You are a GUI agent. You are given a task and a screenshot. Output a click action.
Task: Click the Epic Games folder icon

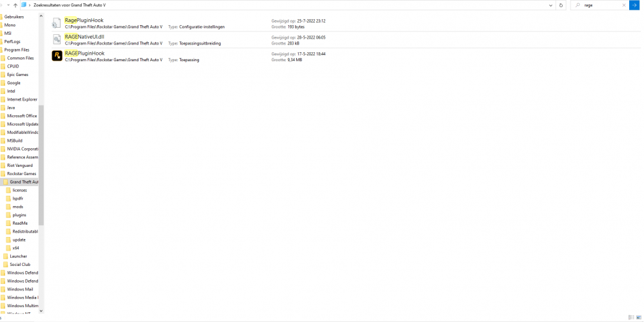[x=3, y=74]
